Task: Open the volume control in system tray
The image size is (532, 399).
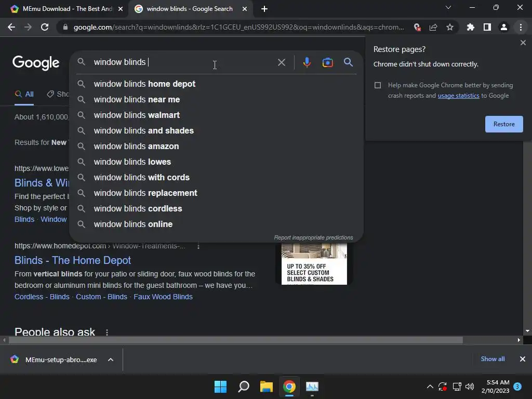Action: (x=470, y=387)
